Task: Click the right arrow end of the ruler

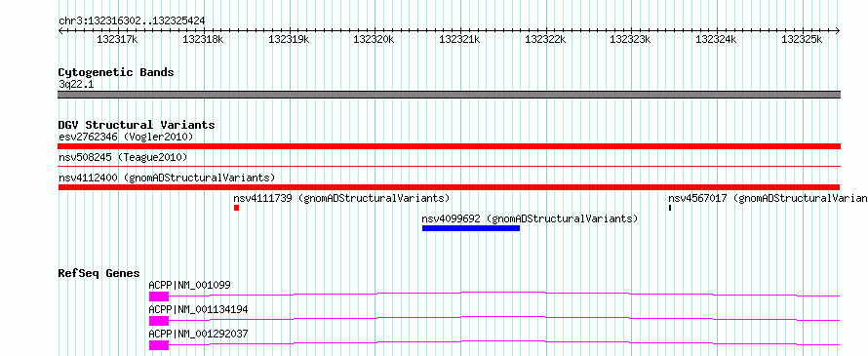Action: tap(837, 30)
